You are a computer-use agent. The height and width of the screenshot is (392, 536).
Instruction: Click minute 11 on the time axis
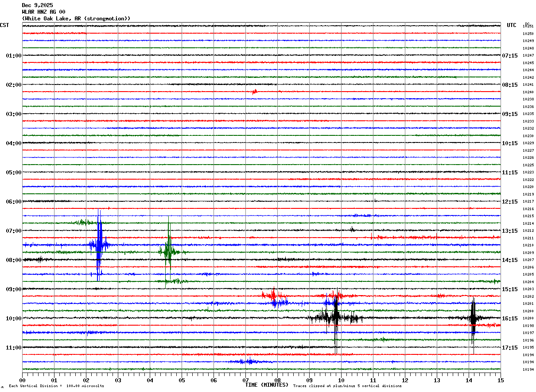(x=373, y=380)
